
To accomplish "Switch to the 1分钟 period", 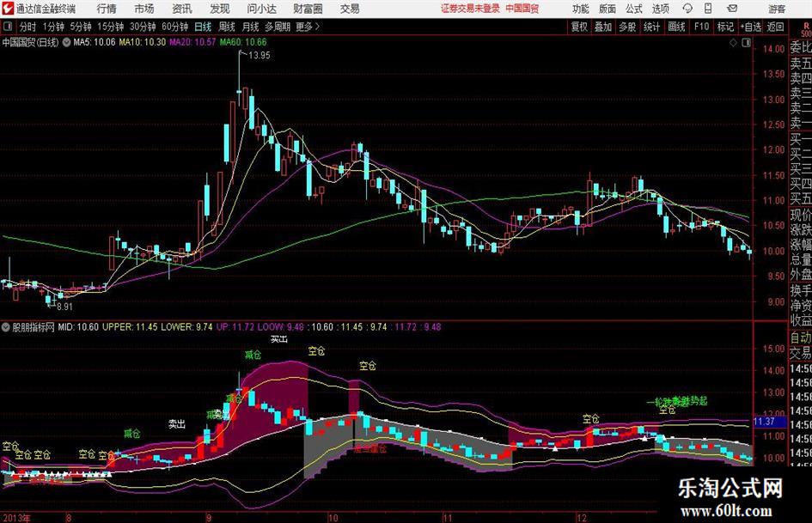I will tap(52, 27).
